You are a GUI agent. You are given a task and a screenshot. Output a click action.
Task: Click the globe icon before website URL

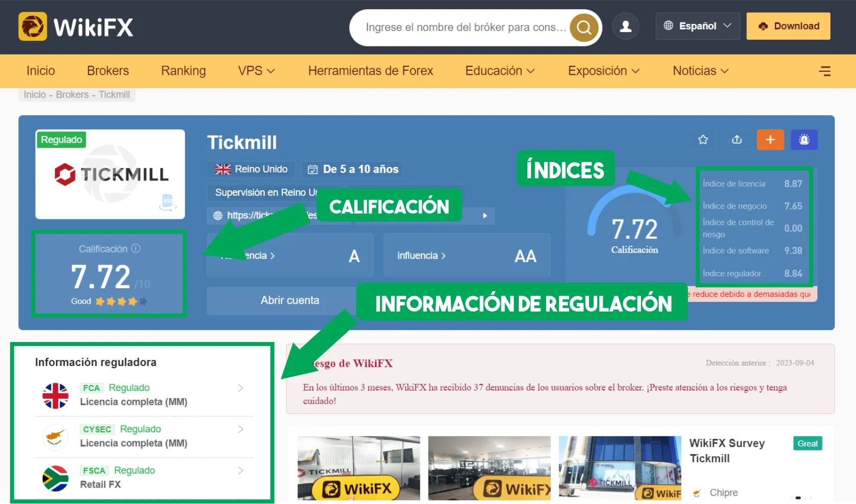218,215
